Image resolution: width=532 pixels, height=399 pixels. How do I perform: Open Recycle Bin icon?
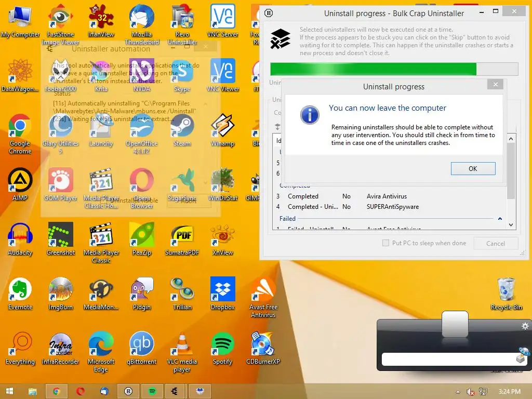[x=506, y=294]
